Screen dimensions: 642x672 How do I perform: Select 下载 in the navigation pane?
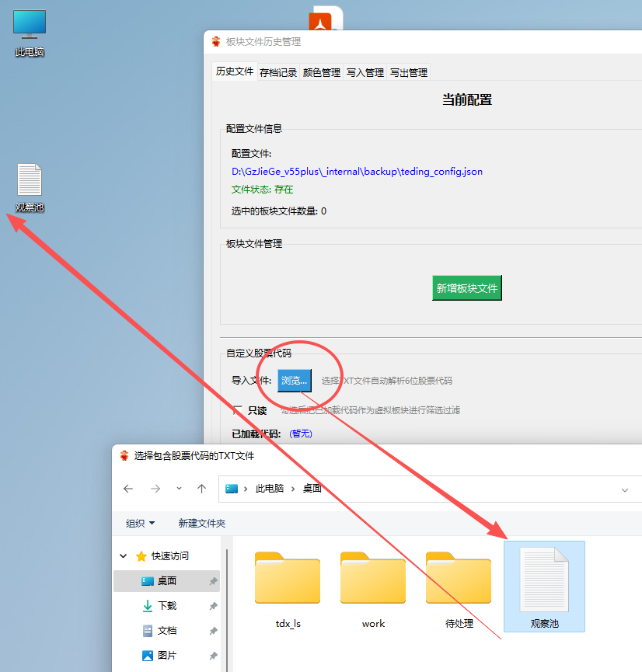click(166, 606)
